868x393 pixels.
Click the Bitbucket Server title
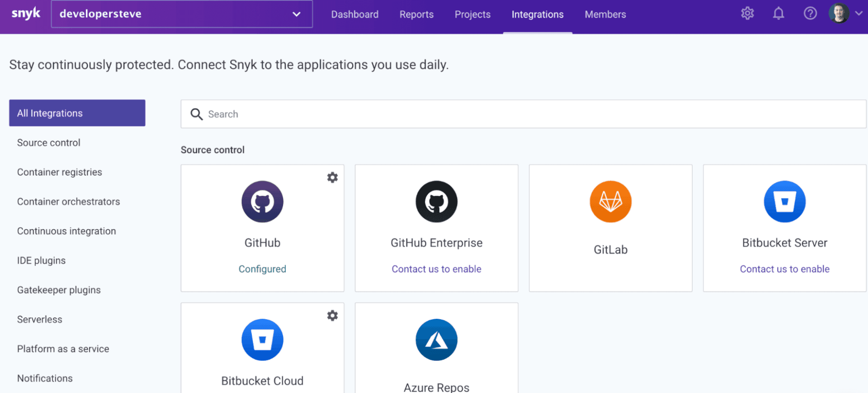pyautogui.click(x=784, y=243)
